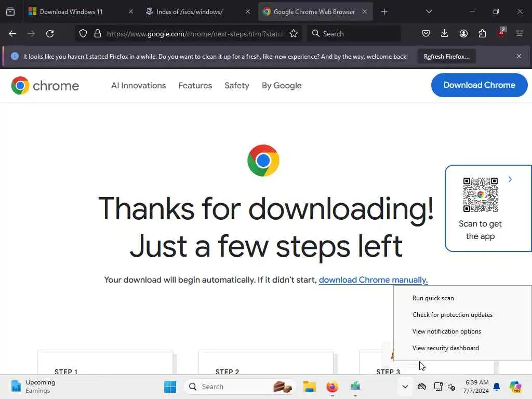Select Google Chrome Web Browser tab

click(x=314, y=12)
